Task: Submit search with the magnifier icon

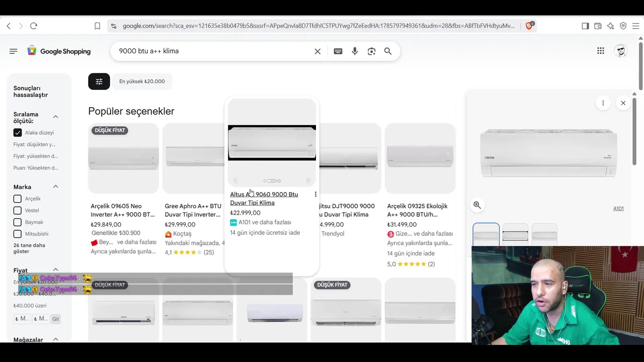Action: pyautogui.click(x=388, y=51)
